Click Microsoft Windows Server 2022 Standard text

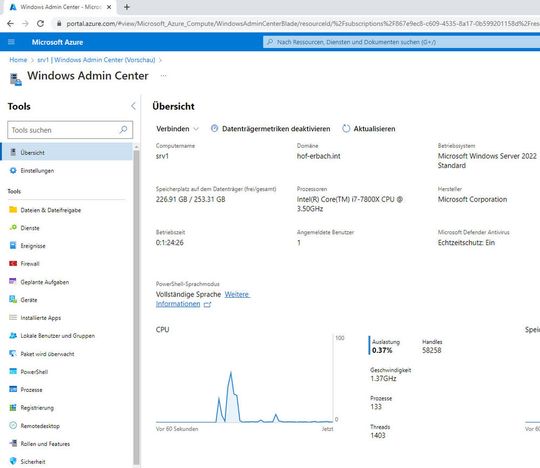(487, 160)
